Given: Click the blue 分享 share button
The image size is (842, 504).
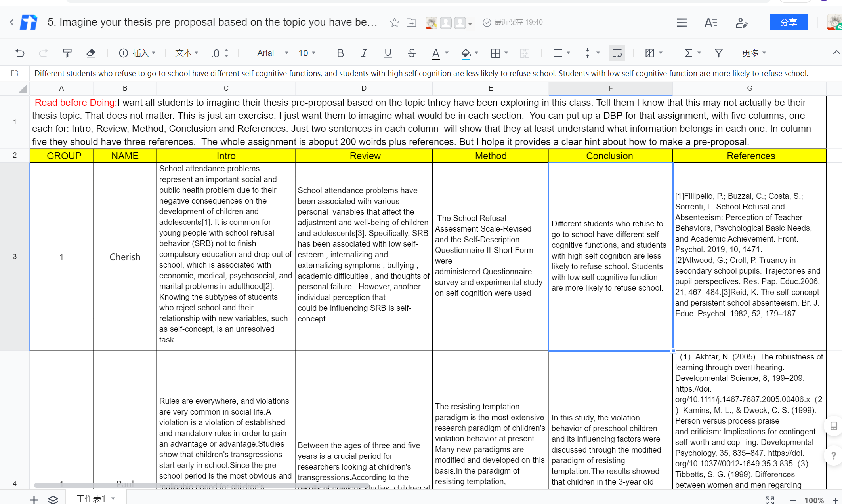Looking at the screenshot, I should pos(789,23).
